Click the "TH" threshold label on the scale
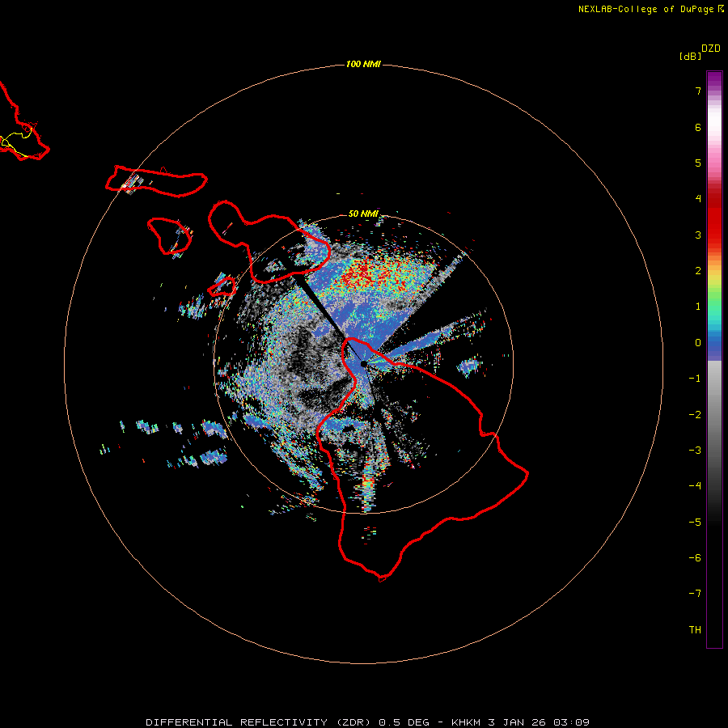 (x=695, y=630)
